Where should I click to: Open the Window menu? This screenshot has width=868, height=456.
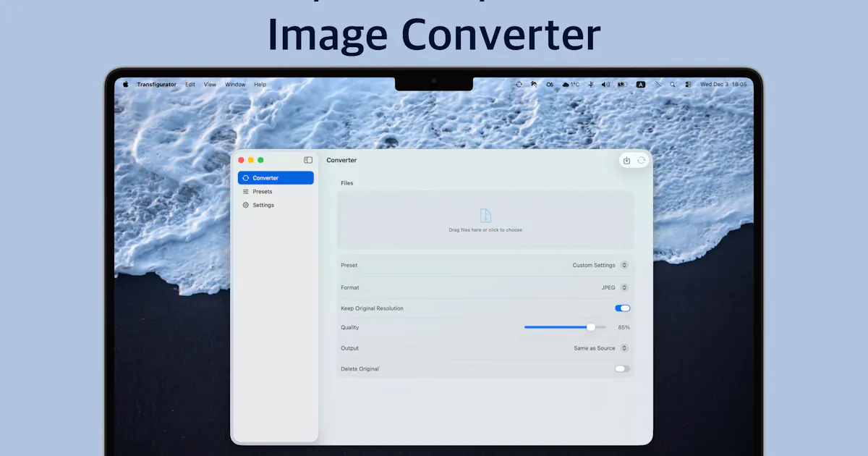235,85
